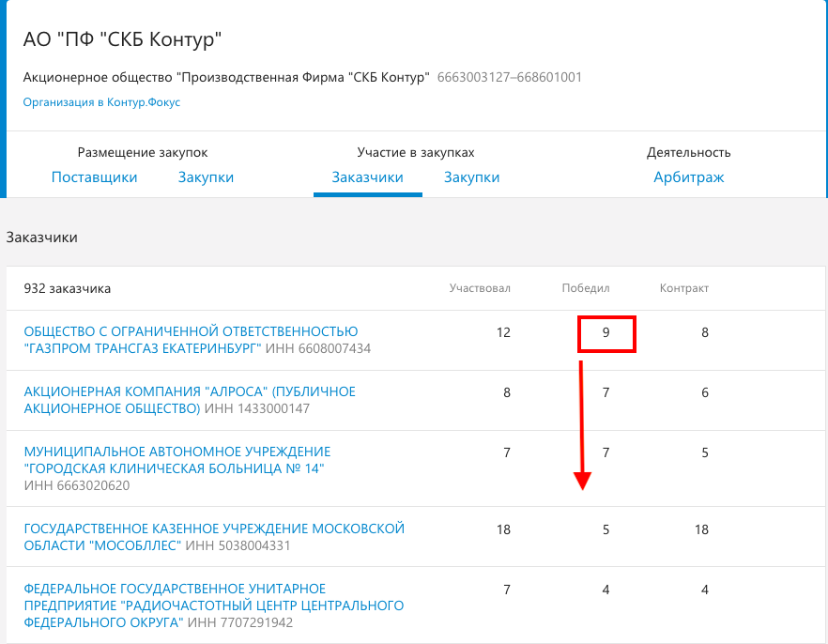
Task: Open Городская клиническая больница № 14 link
Action: (177, 460)
